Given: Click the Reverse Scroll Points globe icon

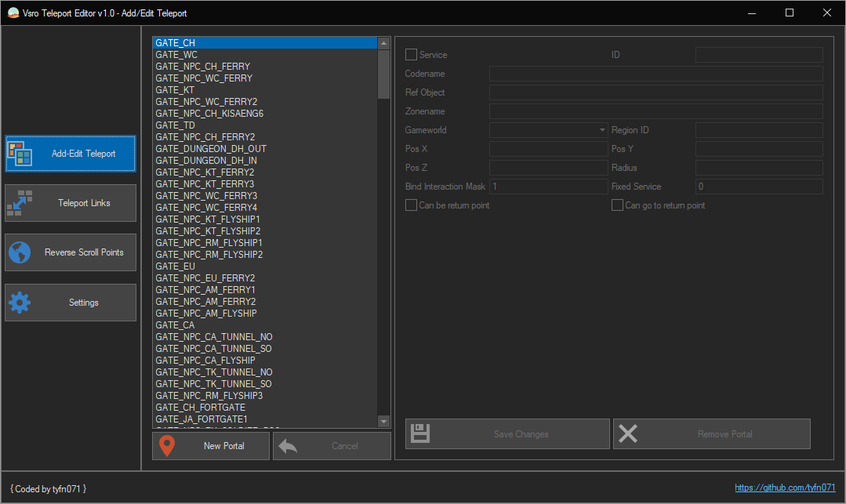Looking at the screenshot, I should click(x=20, y=252).
